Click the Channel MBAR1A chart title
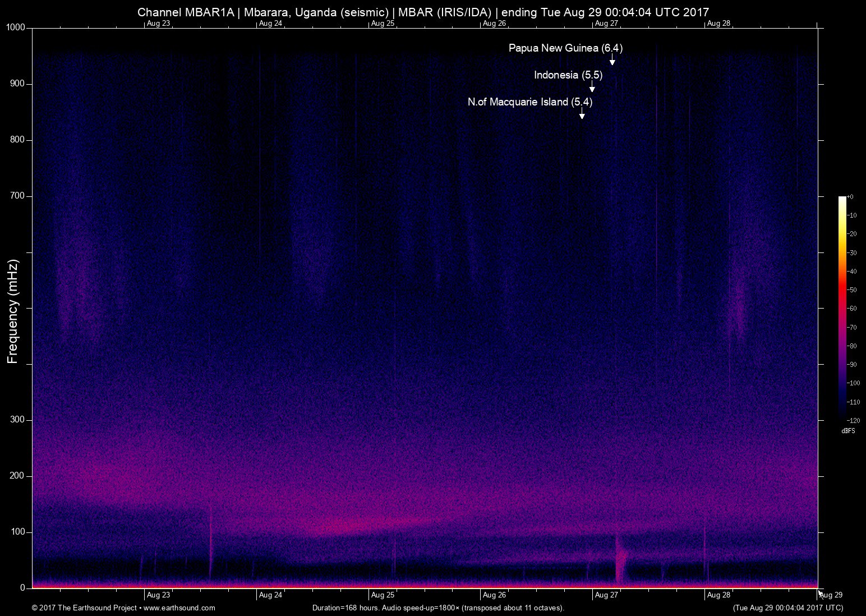This screenshot has width=866, height=616. [x=423, y=12]
